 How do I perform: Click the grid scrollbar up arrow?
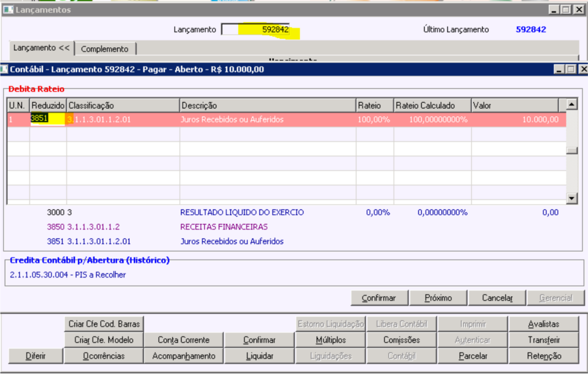click(x=571, y=105)
